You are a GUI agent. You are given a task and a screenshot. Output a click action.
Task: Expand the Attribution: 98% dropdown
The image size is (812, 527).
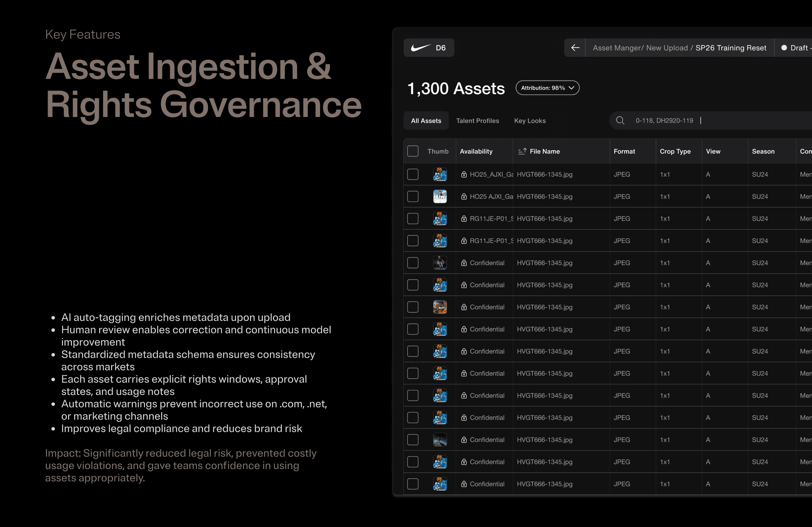click(x=547, y=88)
